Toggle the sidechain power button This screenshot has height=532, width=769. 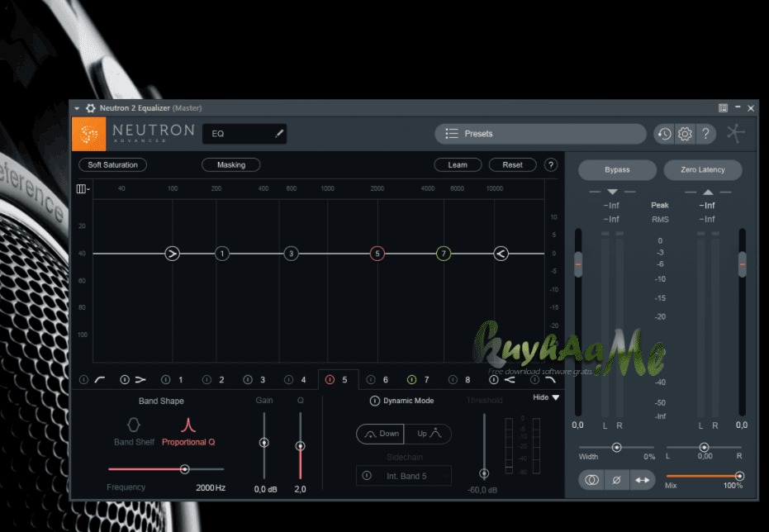367,476
